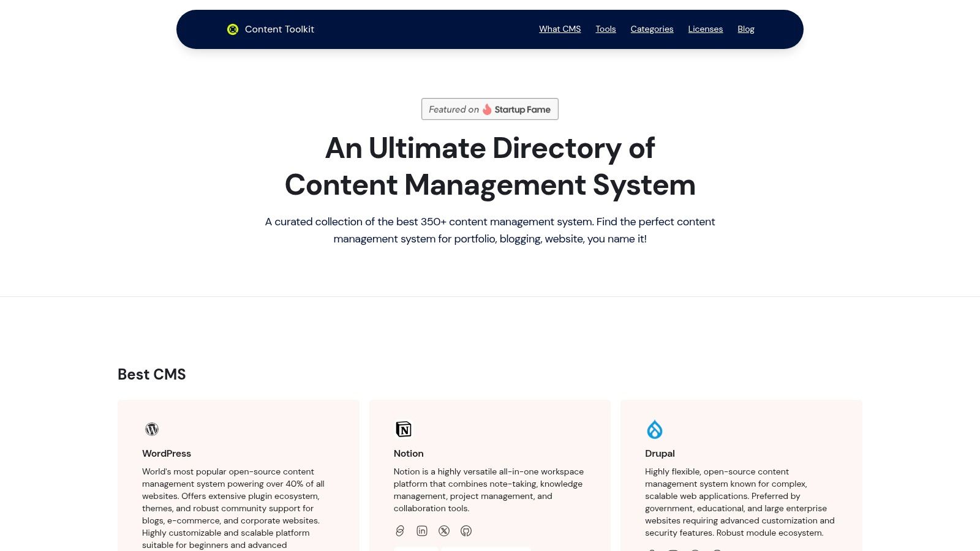Open the Content Toolkit home link

(270, 29)
